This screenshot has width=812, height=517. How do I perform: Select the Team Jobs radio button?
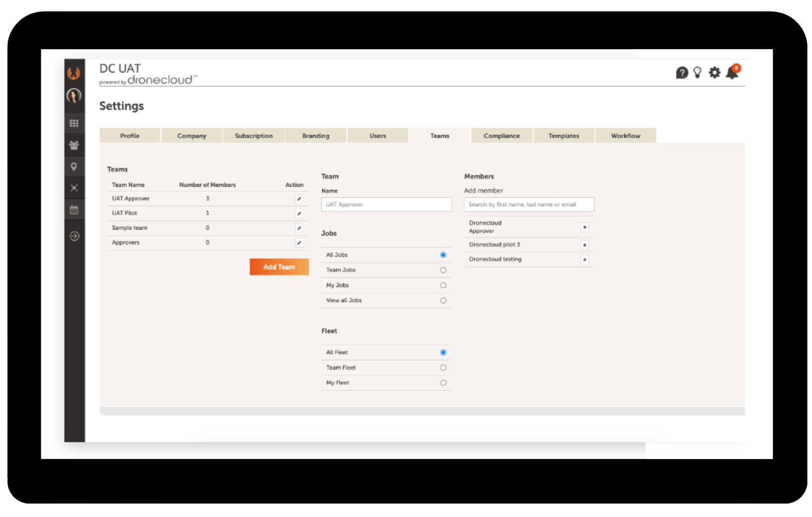point(443,270)
